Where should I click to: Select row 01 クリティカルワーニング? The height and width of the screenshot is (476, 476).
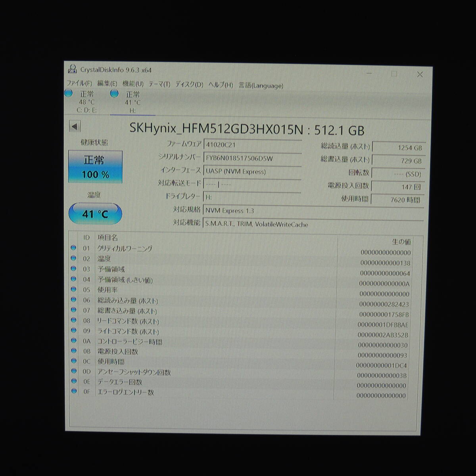242,250
